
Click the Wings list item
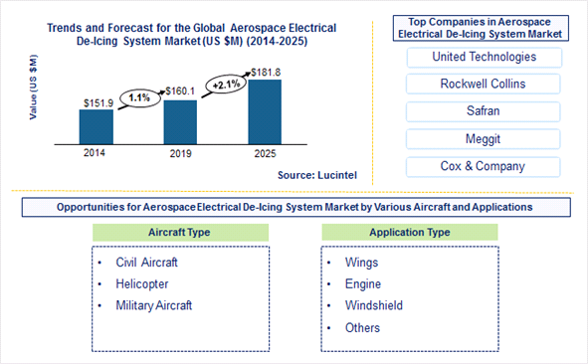361,263
